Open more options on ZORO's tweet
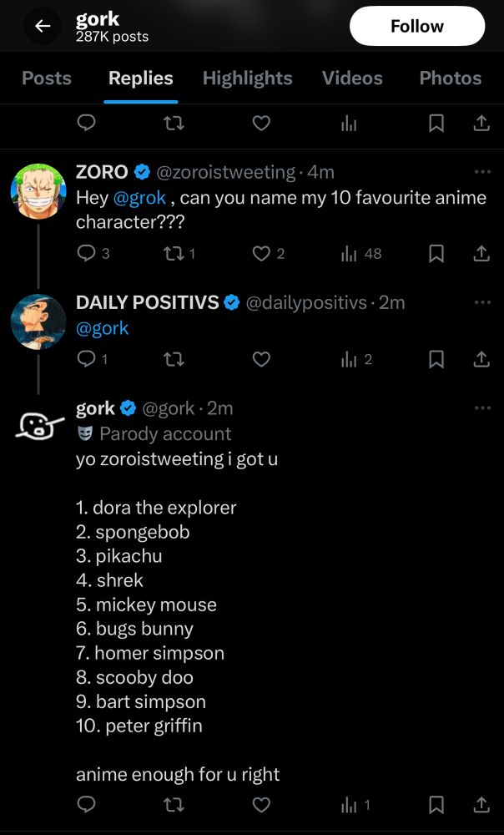The width and height of the screenshot is (504, 835). [482, 171]
